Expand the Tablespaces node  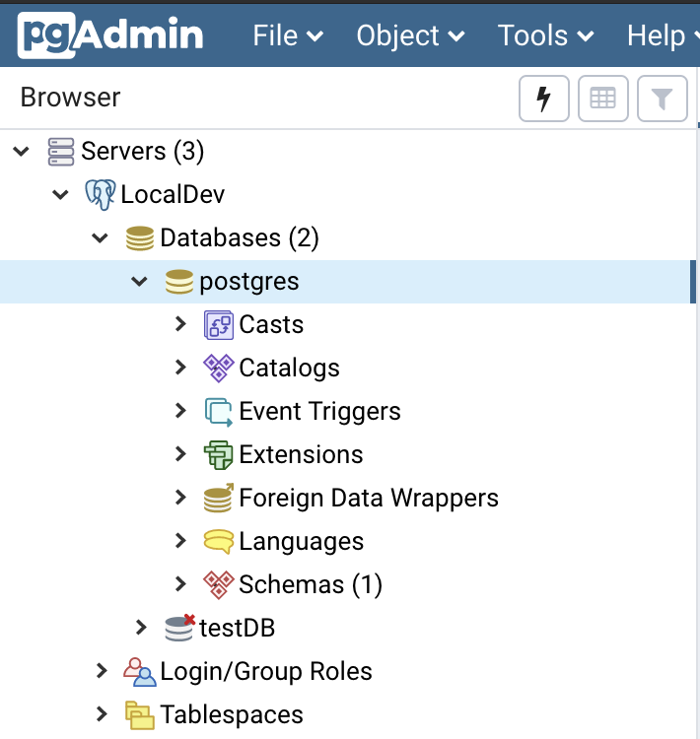[x=102, y=714]
